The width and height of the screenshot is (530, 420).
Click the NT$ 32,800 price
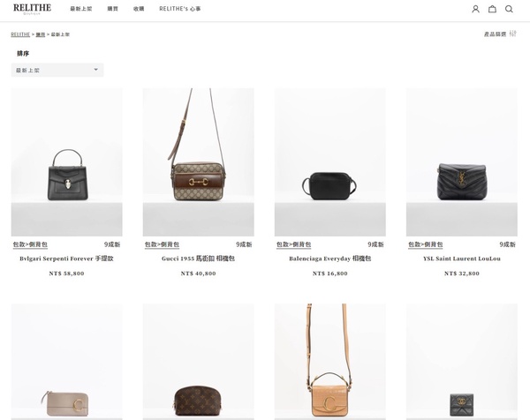[x=462, y=274]
